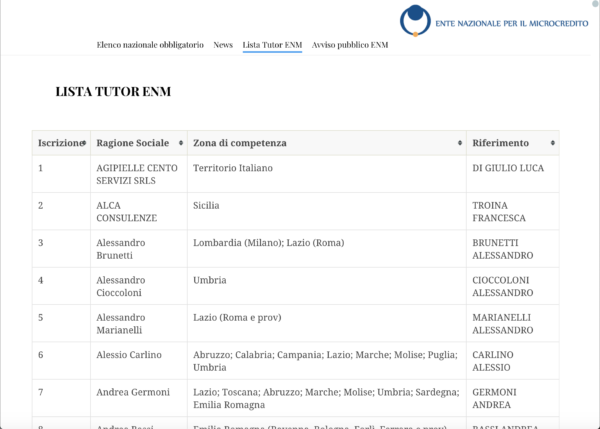The height and width of the screenshot is (429, 600).
Task: Select Iscrizione number 7 cell
Action: pyautogui.click(x=61, y=398)
